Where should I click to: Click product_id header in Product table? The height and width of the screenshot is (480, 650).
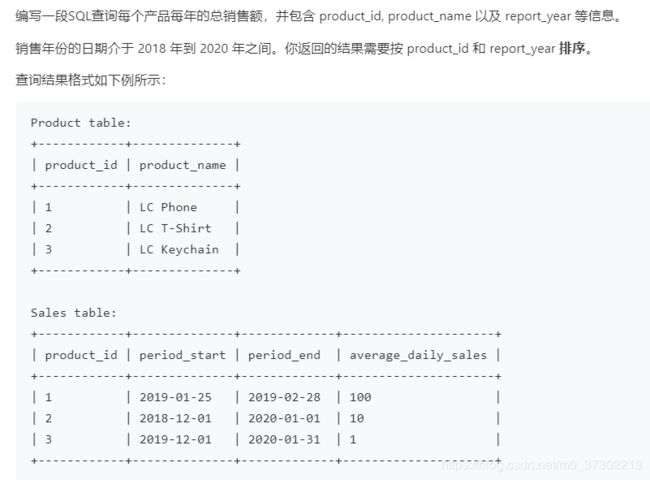coord(81,165)
